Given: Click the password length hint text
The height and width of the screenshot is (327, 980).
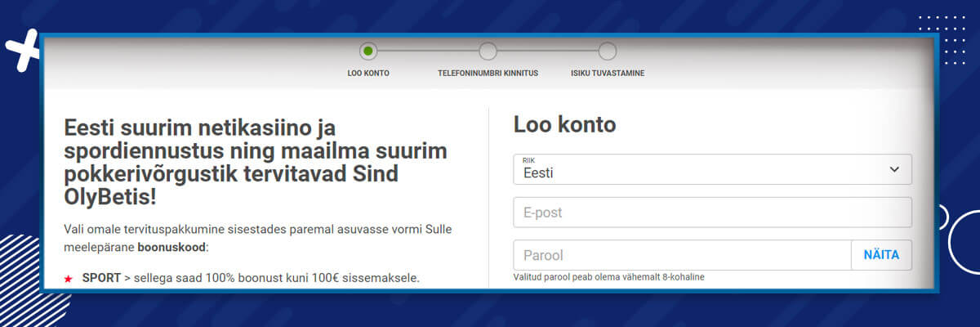Looking at the screenshot, I should point(608,277).
